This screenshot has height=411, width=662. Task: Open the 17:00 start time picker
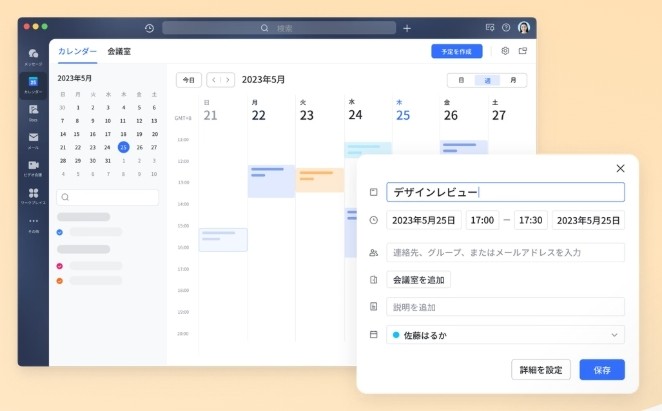[482, 220]
